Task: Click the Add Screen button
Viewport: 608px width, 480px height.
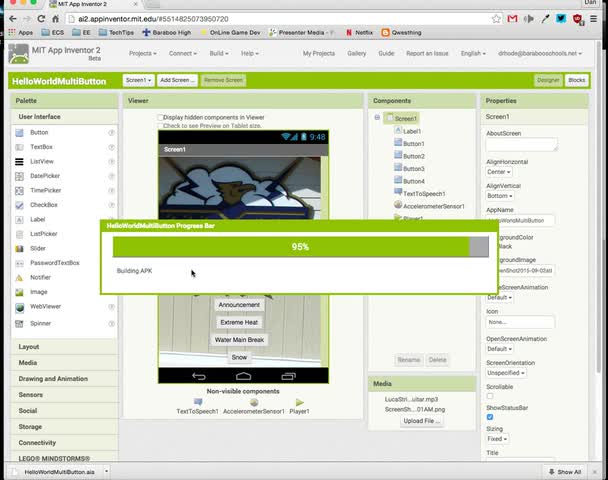Action: (x=177, y=80)
